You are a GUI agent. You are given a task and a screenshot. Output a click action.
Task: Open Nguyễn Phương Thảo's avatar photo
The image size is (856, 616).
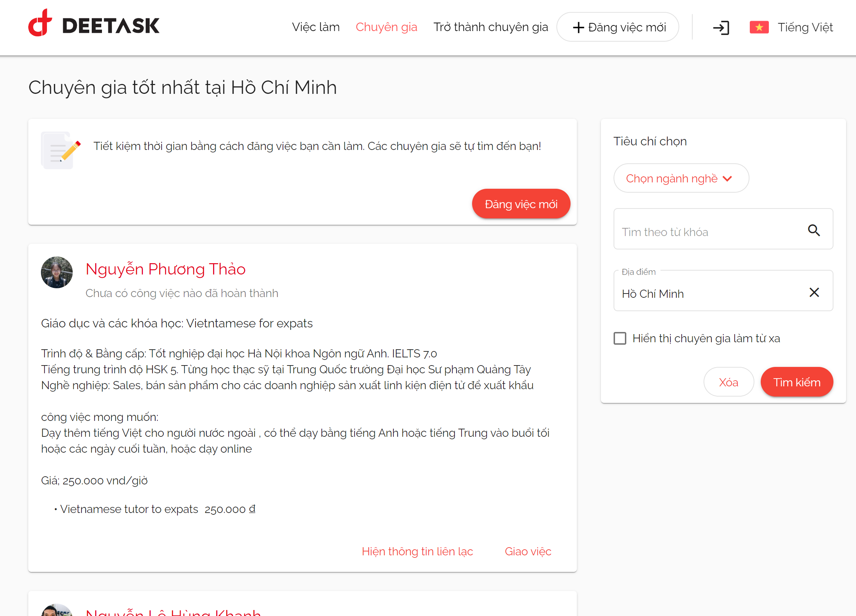point(56,272)
